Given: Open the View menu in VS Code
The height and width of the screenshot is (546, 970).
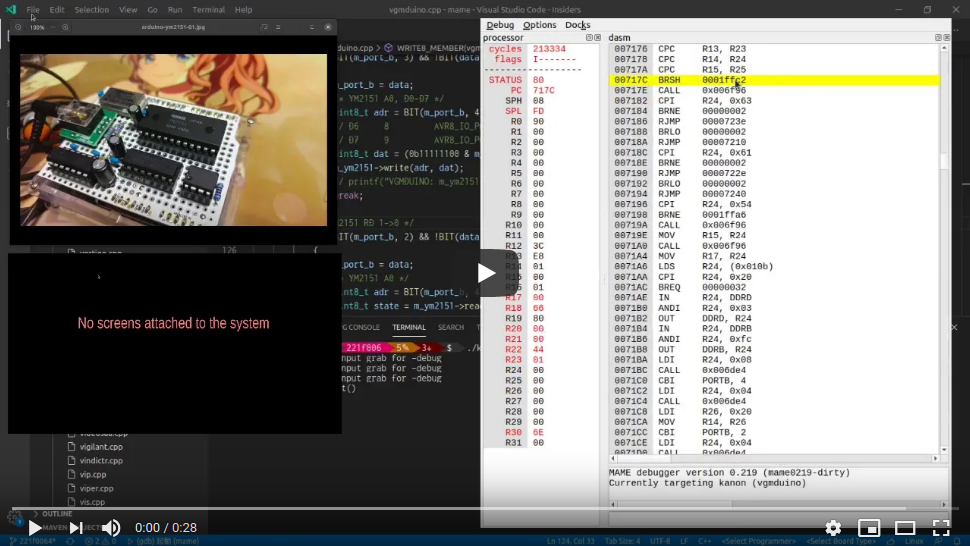Looking at the screenshot, I should click(128, 9).
